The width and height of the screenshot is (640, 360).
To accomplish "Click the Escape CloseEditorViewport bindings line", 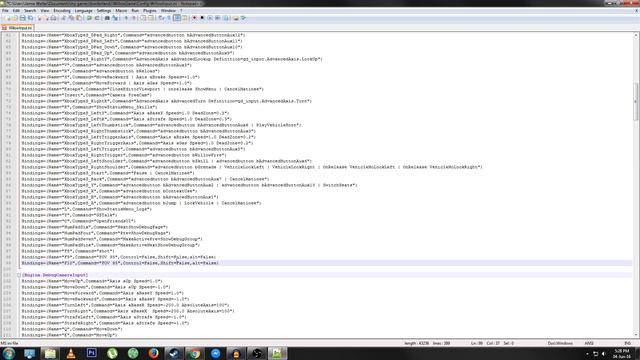I will tap(142, 89).
